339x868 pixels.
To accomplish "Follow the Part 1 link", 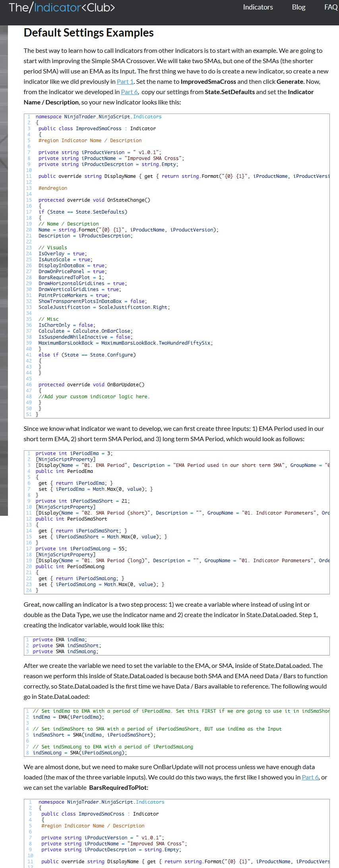I will [x=125, y=81].
